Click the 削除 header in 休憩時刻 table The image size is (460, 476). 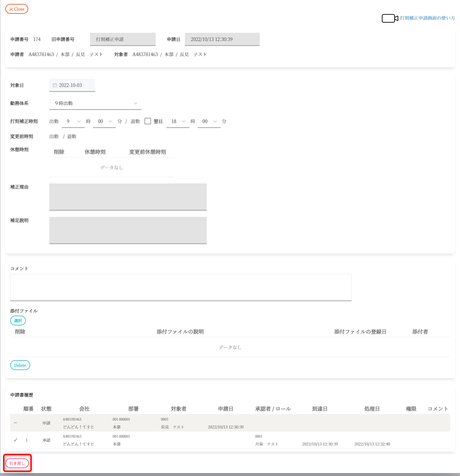click(59, 152)
